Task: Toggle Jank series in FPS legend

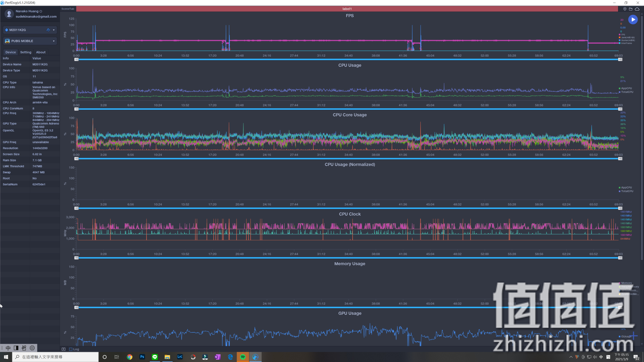Action: click(x=626, y=37)
